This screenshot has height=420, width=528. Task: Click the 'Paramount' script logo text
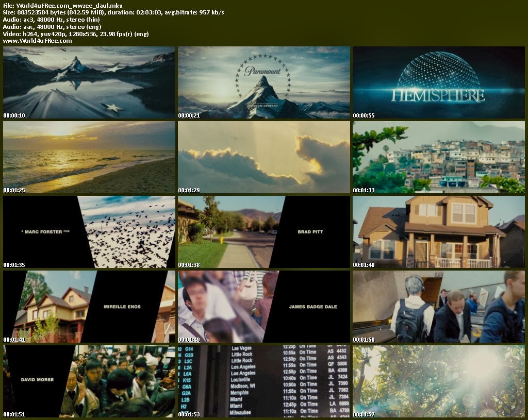[262, 71]
